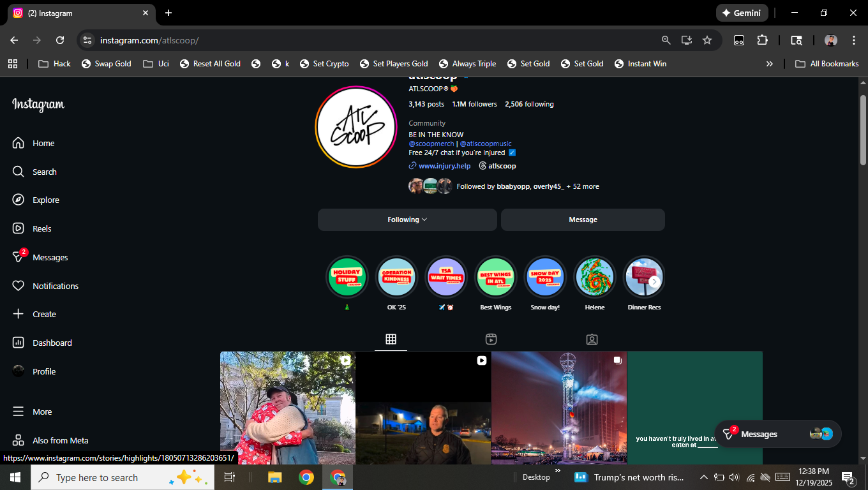Click 1.1M followers count

(x=474, y=104)
